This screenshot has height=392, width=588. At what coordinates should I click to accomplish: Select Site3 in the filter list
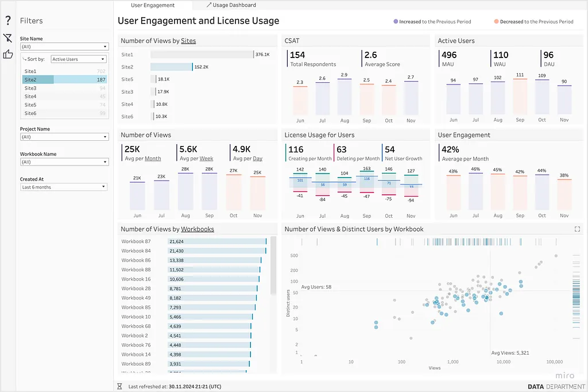tap(64, 88)
